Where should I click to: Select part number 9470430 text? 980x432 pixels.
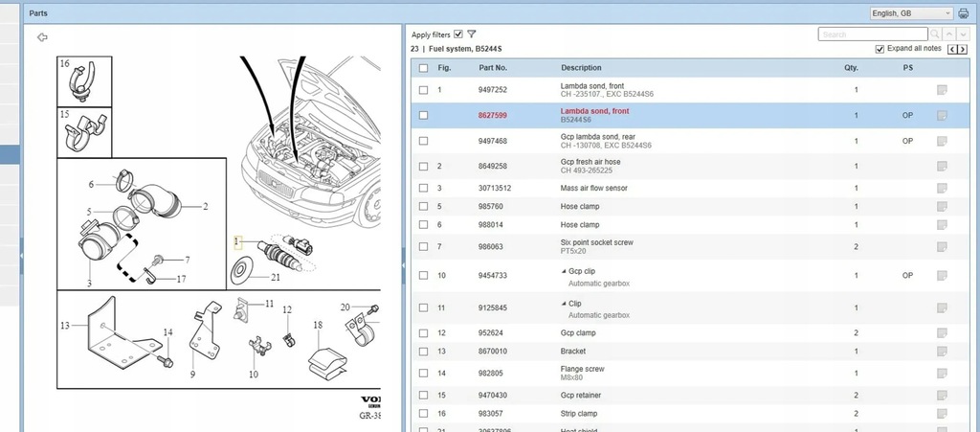pos(493,396)
